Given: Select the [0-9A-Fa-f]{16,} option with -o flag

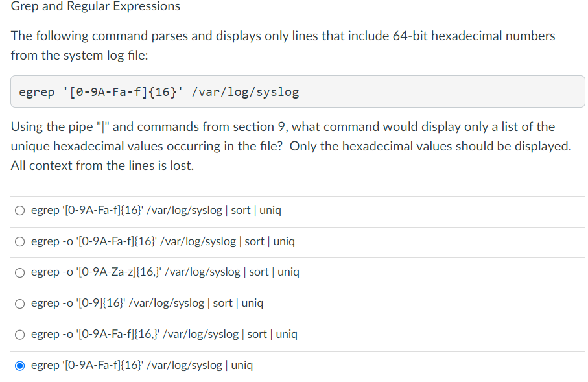Looking at the screenshot, I should [x=164, y=334].
